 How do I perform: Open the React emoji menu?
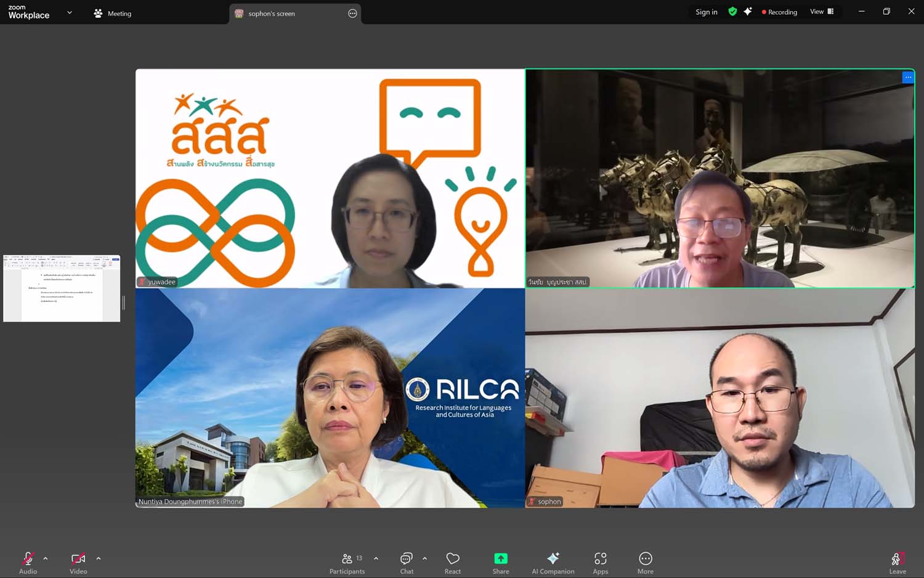pyautogui.click(x=453, y=561)
